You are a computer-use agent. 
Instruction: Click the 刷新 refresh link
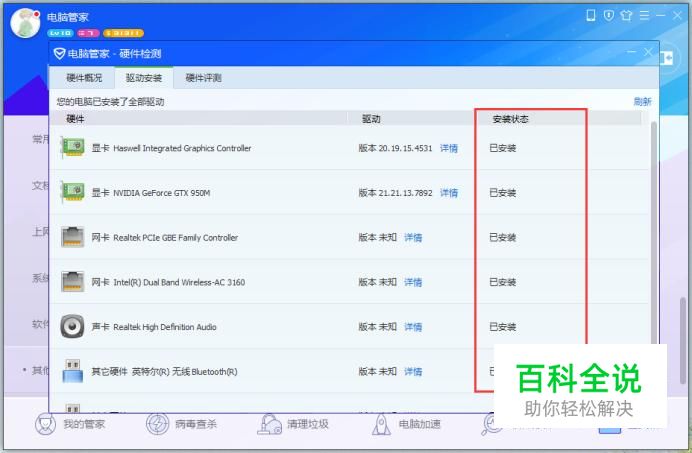pyautogui.click(x=642, y=102)
